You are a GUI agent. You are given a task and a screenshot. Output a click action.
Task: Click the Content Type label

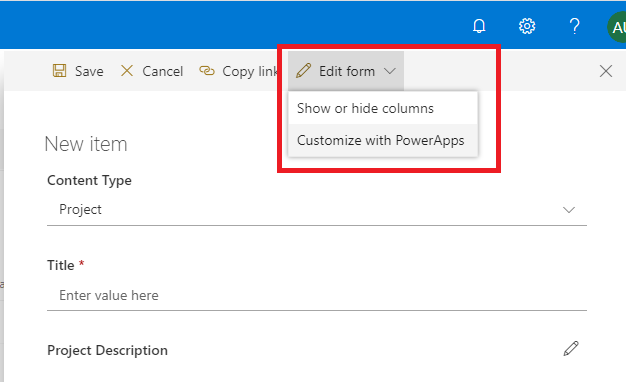(x=89, y=180)
